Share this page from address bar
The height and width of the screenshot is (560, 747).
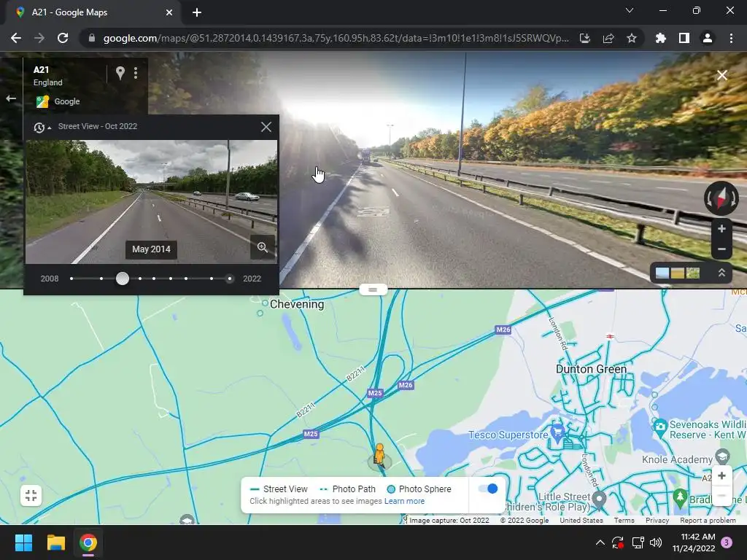click(x=608, y=38)
